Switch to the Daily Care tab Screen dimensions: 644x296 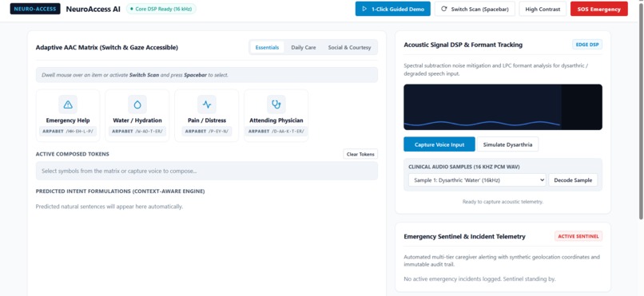click(x=304, y=47)
